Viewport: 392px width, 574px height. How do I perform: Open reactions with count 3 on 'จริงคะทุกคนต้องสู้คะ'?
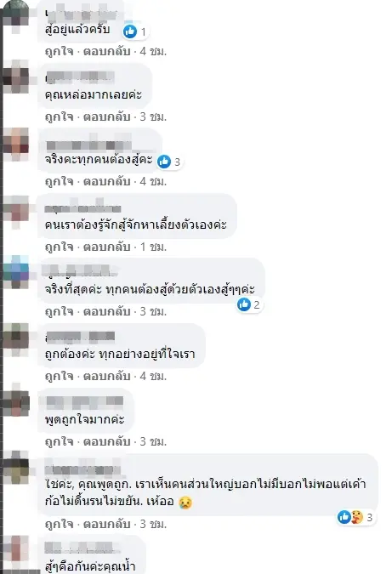170,162
